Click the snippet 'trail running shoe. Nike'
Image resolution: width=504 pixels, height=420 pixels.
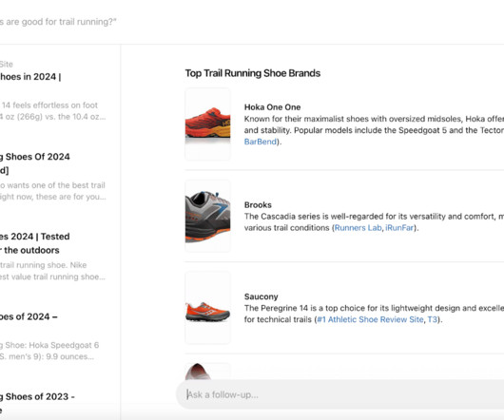(43, 265)
